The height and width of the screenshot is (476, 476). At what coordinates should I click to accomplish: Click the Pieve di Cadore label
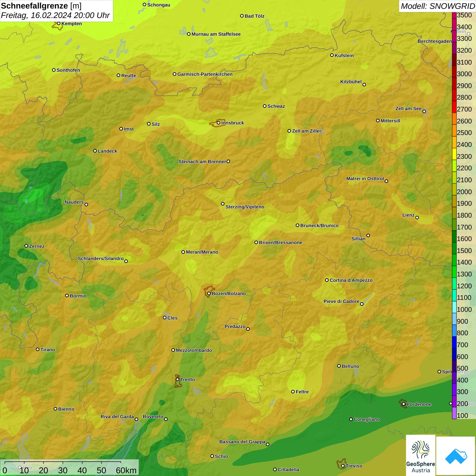[x=341, y=301]
